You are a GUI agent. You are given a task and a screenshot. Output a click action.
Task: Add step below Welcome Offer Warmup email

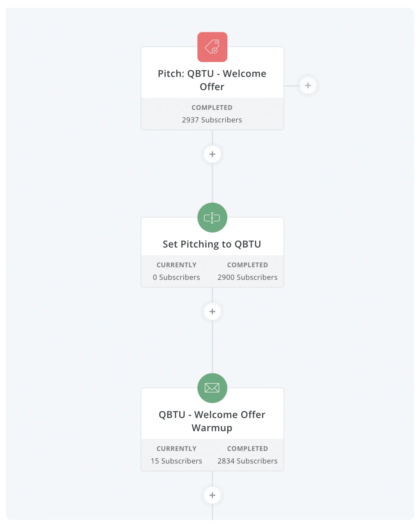tap(212, 495)
